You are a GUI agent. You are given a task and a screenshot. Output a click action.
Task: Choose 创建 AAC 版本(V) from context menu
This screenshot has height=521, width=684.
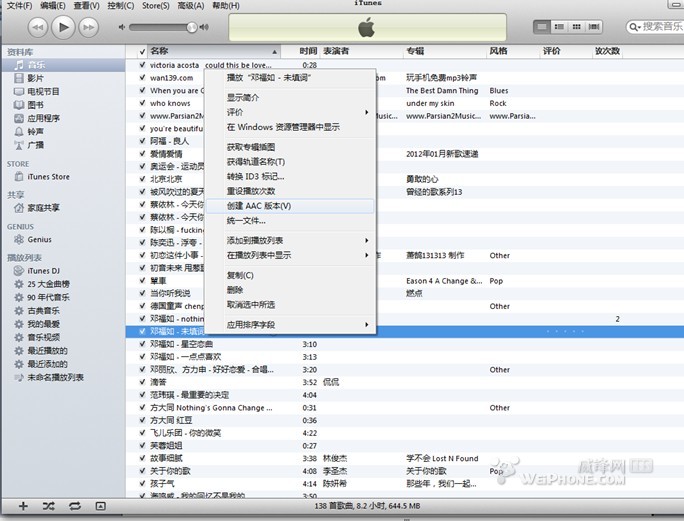point(291,206)
